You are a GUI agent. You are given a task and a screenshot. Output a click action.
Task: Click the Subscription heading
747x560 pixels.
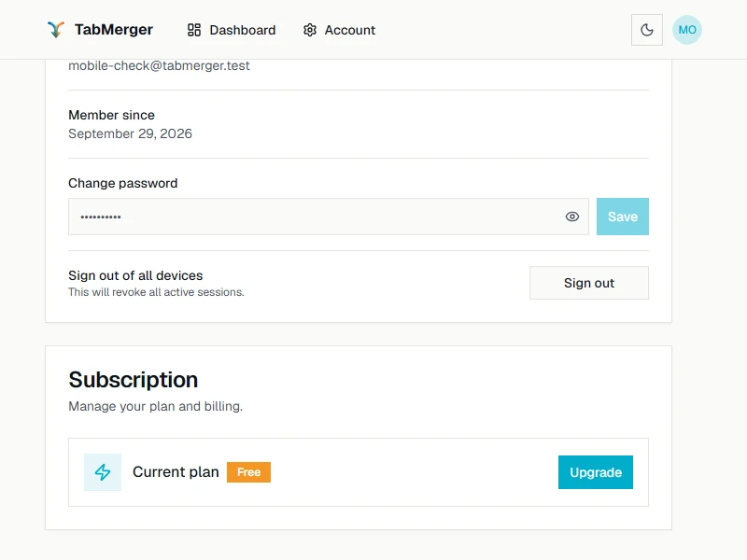[x=133, y=380]
